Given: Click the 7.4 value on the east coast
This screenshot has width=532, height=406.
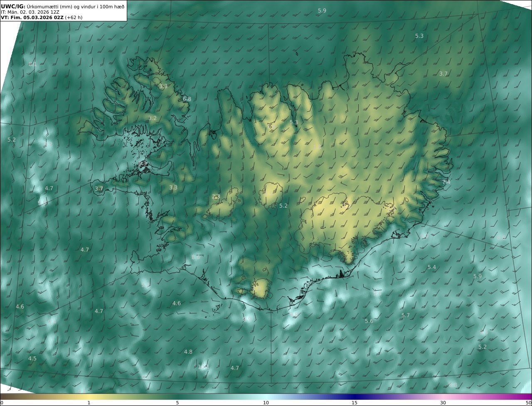Looking at the screenshot, I should (446, 182).
